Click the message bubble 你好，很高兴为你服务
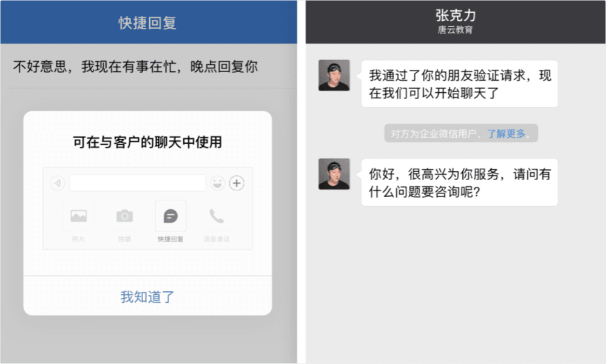Viewport: 606px width, 364px height. point(460,183)
